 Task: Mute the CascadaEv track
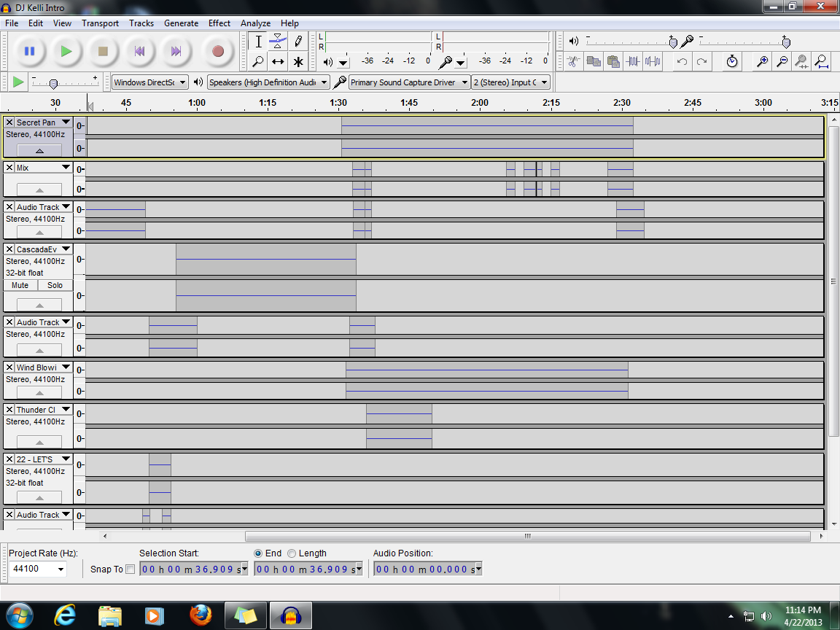coord(20,285)
